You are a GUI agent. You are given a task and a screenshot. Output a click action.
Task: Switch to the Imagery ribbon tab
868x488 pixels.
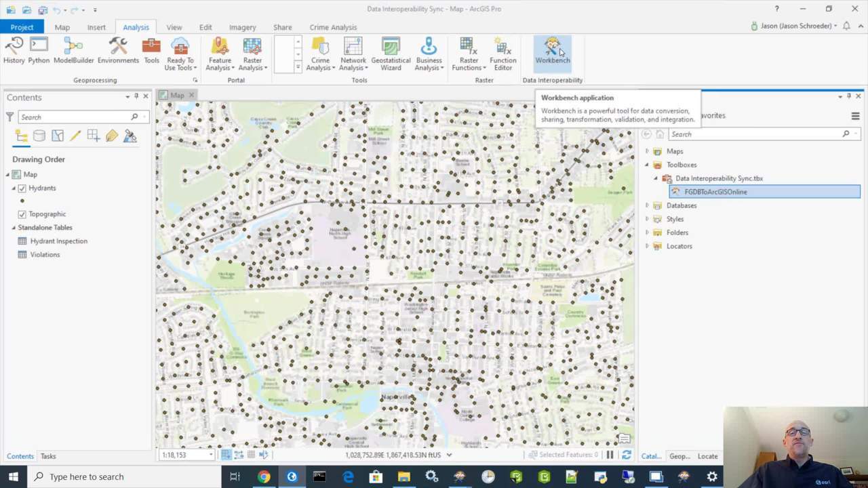pos(242,27)
